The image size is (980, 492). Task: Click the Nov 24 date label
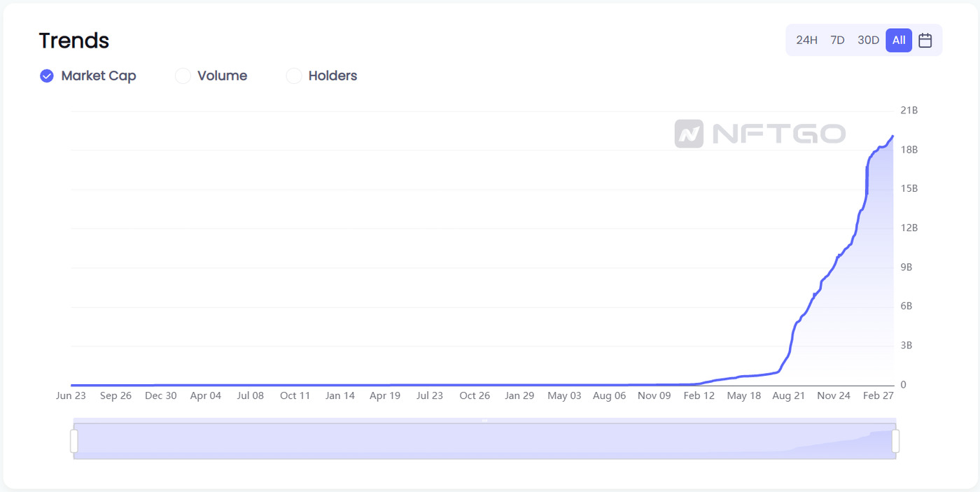point(833,395)
